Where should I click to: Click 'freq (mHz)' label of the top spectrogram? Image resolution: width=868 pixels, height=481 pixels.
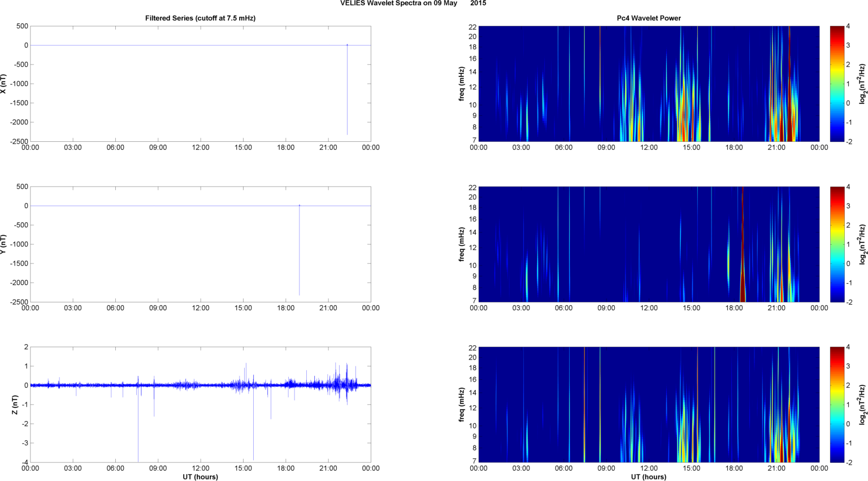click(462, 84)
